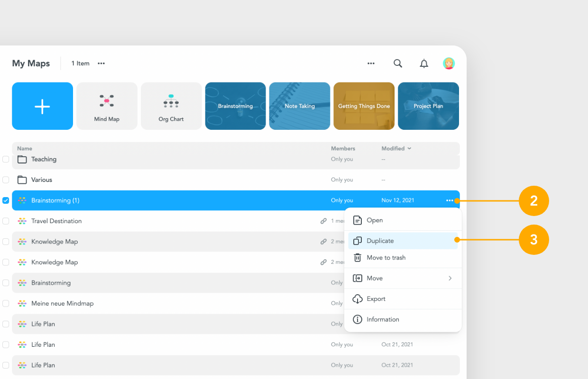The width and height of the screenshot is (588, 379).
Task: Click Only you in the Teaching row
Action: point(342,159)
